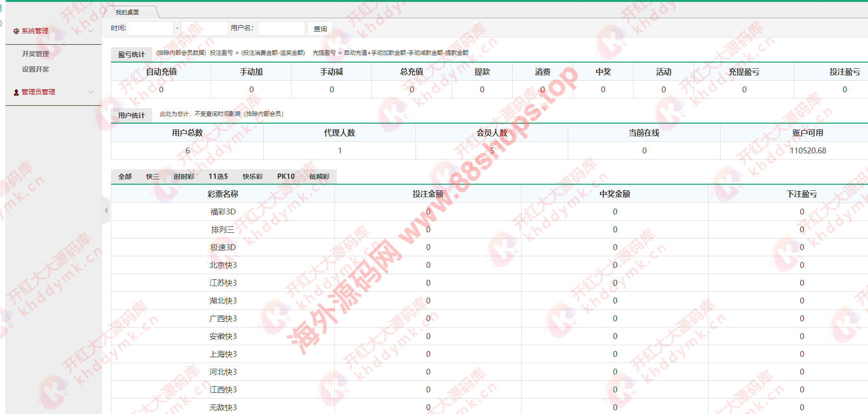The image size is (868, 414).
Task: Open 设置开奖 in the sidebar
Action: [36, 69]
